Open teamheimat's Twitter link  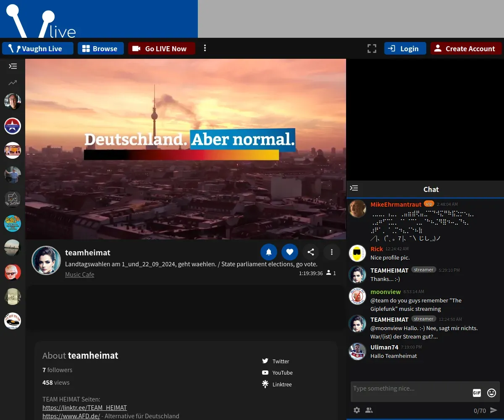tap(276, 361)
